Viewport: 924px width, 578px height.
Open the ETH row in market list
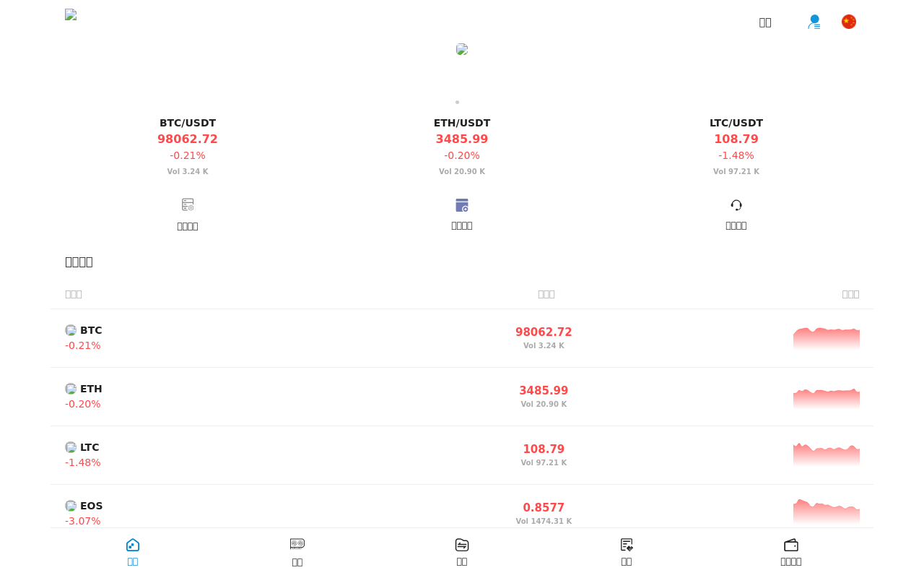(462, 397)
